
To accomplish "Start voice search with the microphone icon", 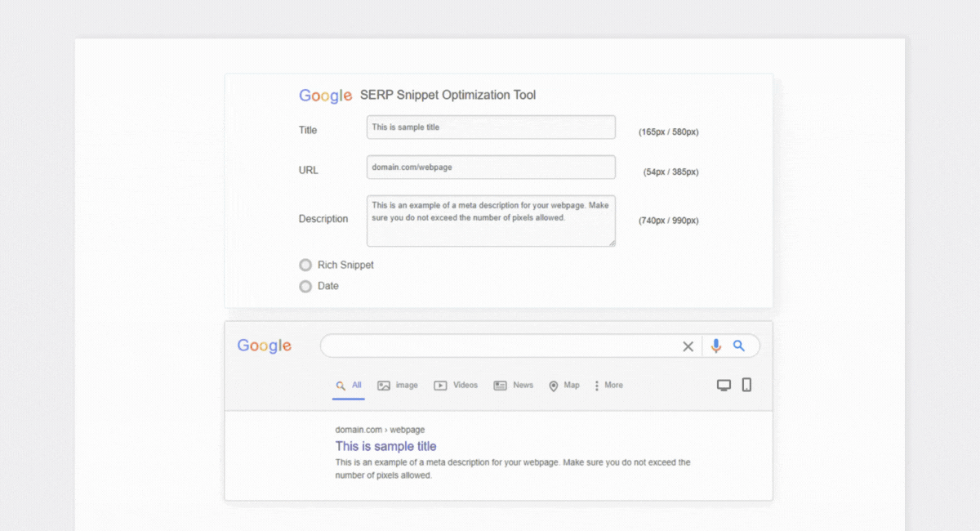I will [716, 346].
